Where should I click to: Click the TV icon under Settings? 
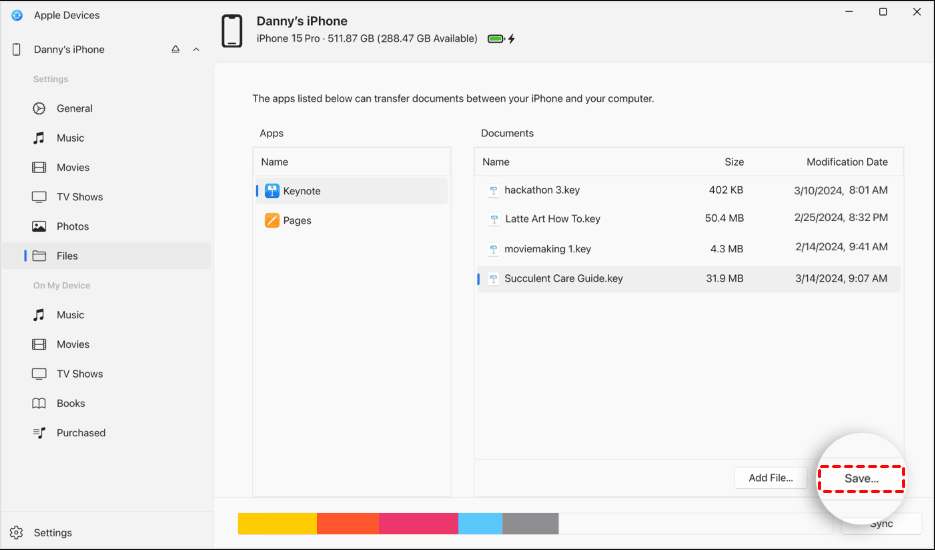tap(39, 197)
